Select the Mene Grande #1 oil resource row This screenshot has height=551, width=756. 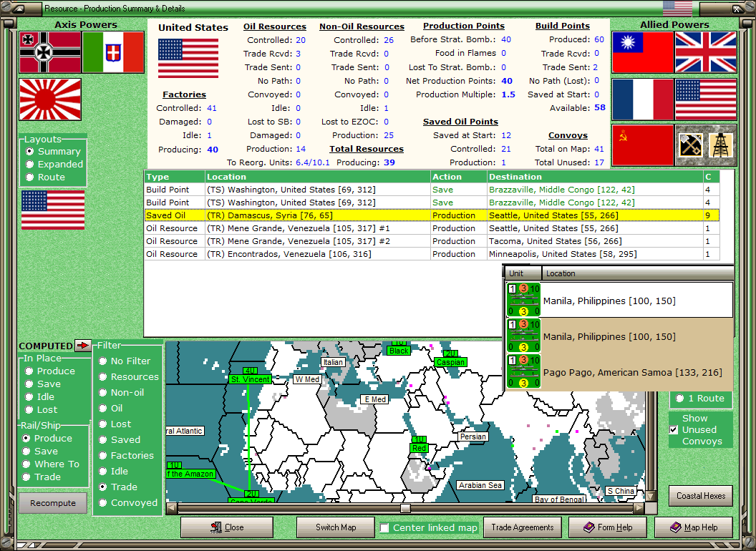tap(432, 228)
